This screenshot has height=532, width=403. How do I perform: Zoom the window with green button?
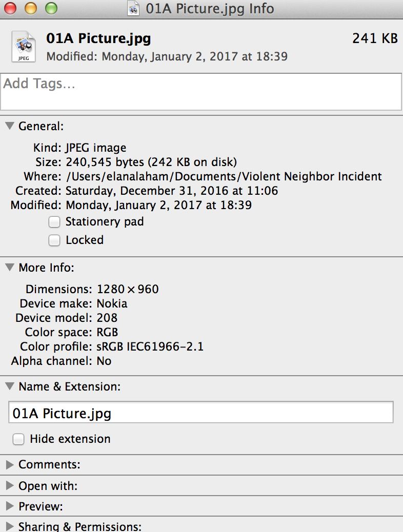(51, 9)
